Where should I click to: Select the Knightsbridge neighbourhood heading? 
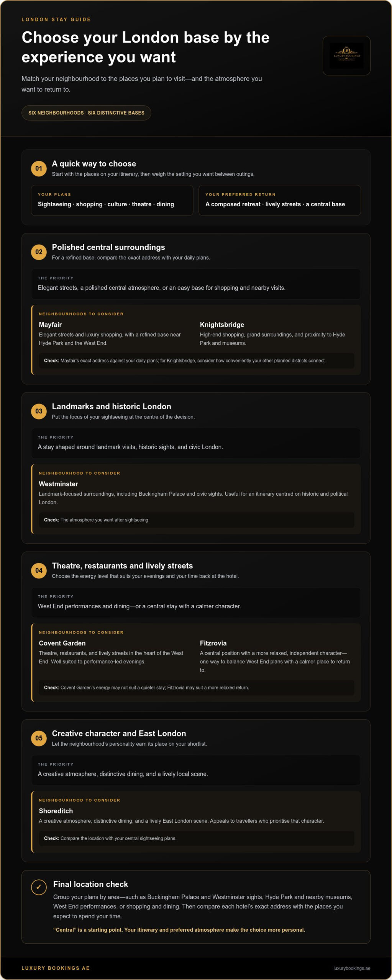pyautogui.click(x=222, y=325)
